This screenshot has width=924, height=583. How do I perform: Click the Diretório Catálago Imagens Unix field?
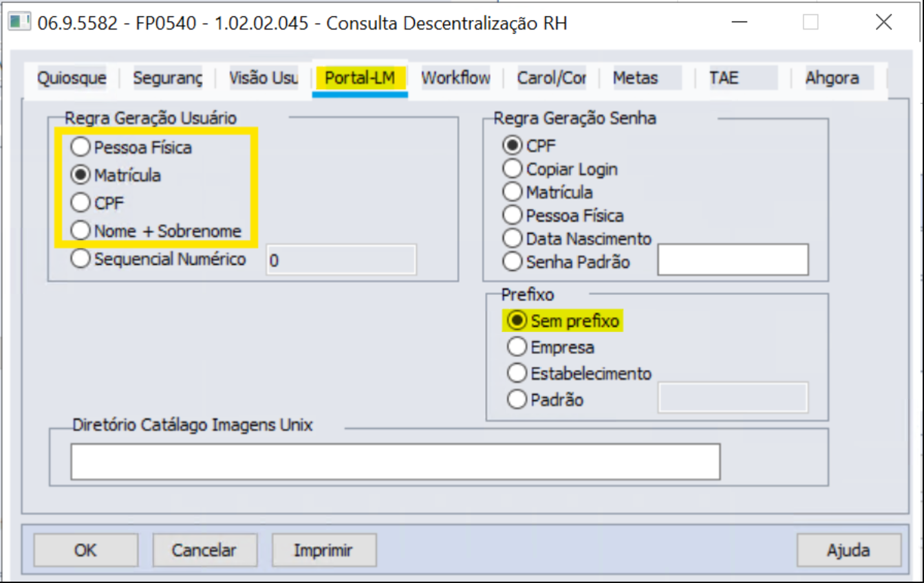(x=396, y=461)
